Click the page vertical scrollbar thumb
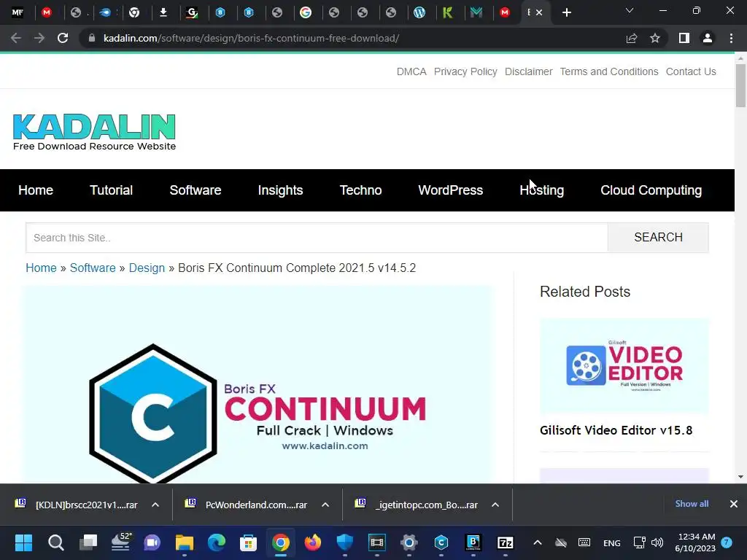 point(740,86)
